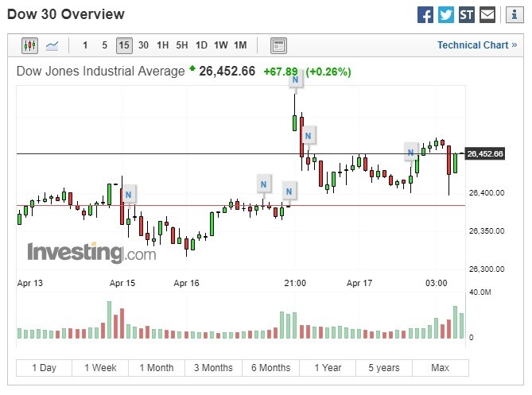Open the Technical Chart link
532x395 pixels.
tap(477, 45)
